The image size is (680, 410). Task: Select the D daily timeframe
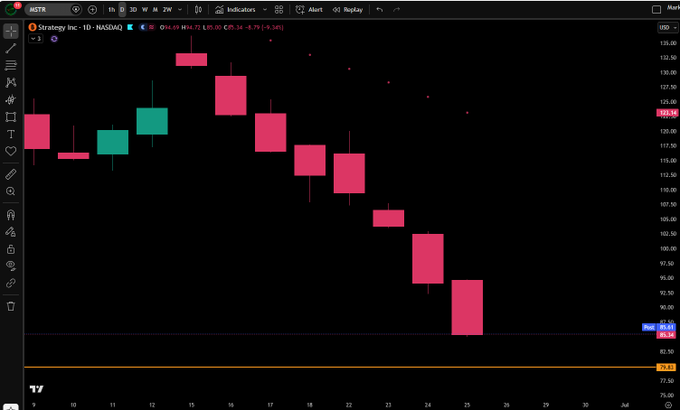122,10
